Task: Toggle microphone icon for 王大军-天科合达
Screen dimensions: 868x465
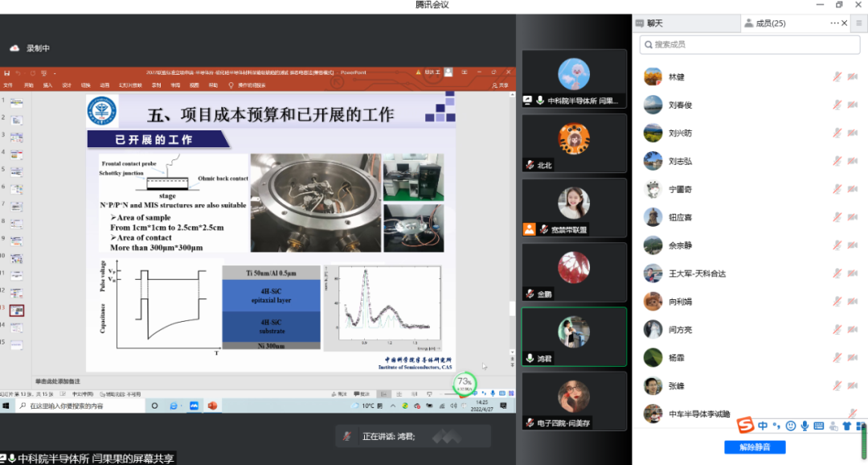Action: [x=837, y=274]
